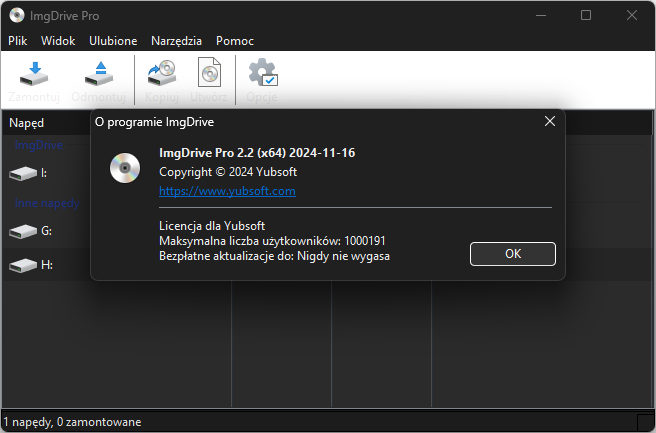The width and height of the screenshot is (656, 433).
Task: Open the Pomoc menu
Action: click(235, 41)
